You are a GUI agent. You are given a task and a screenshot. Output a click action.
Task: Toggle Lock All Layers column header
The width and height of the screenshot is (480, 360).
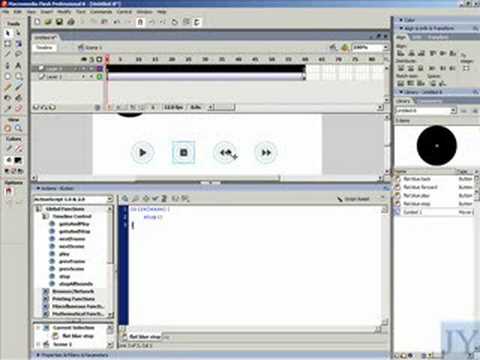[91, 59]
